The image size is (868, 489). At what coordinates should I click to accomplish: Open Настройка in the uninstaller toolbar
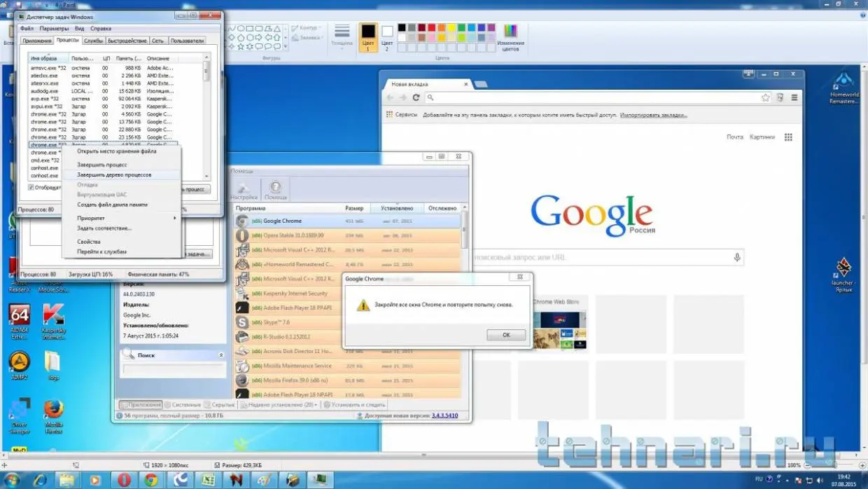(244, 190)
